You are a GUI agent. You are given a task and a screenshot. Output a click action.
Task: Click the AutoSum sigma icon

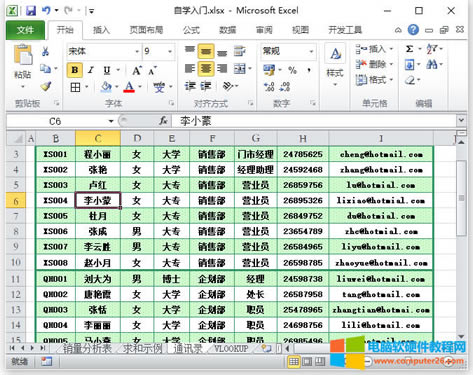tap(410, 49)
